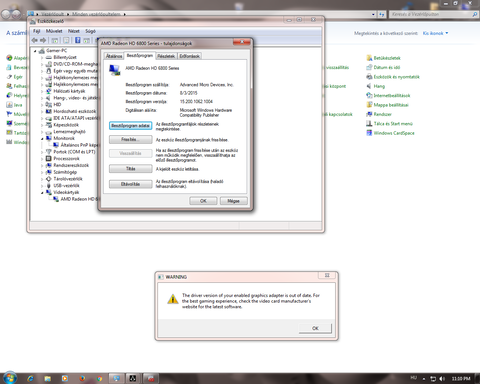The height and width of the screenshot is (384, 480).
Task: Open Tálca és Start menü settings
Action: click(x=389, y=123)
